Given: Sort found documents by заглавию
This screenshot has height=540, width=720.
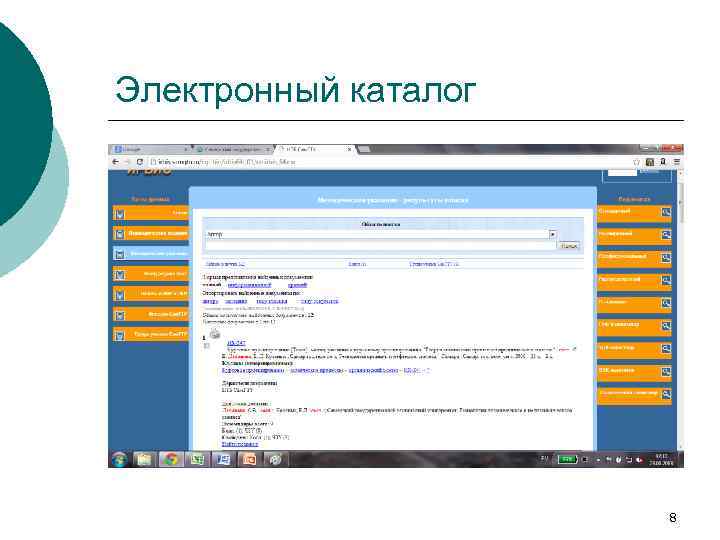Looking at the screenshot, I should coord(236,302).
